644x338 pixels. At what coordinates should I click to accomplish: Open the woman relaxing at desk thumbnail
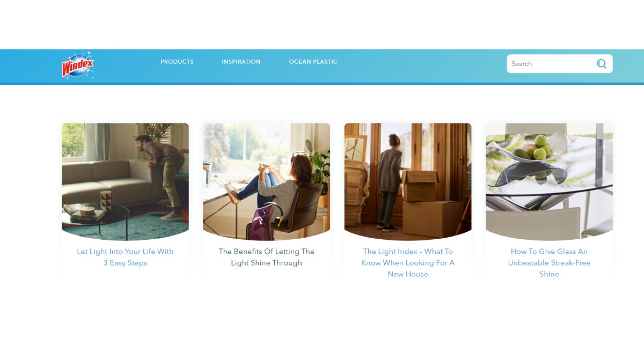(267, 182)
